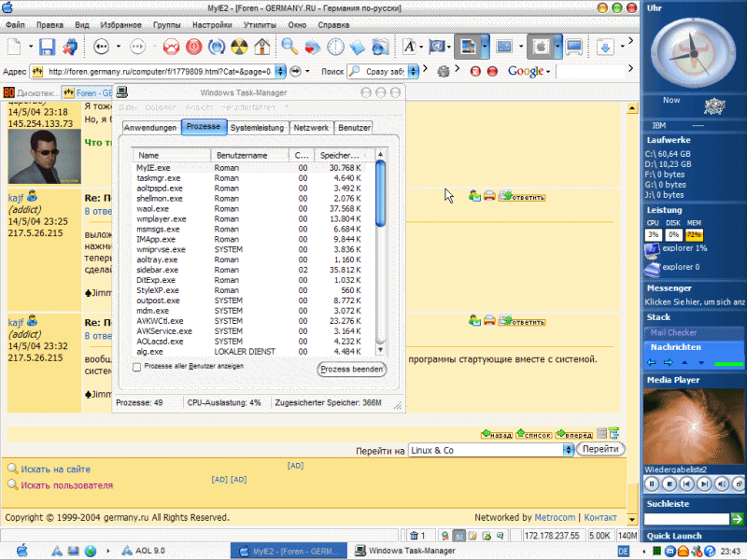The width and height of the screenshot is (747, 560).
Task: Click the Go arrow next to address bar
Action: pos(296,72)
